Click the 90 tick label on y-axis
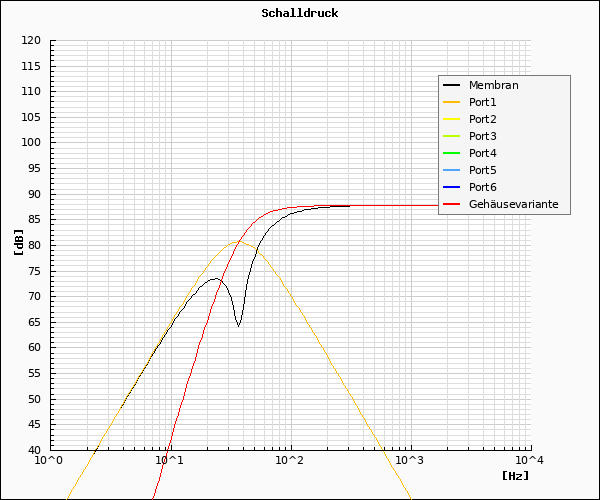The width and height of the screenshot is (600, 500). point(34,194)
